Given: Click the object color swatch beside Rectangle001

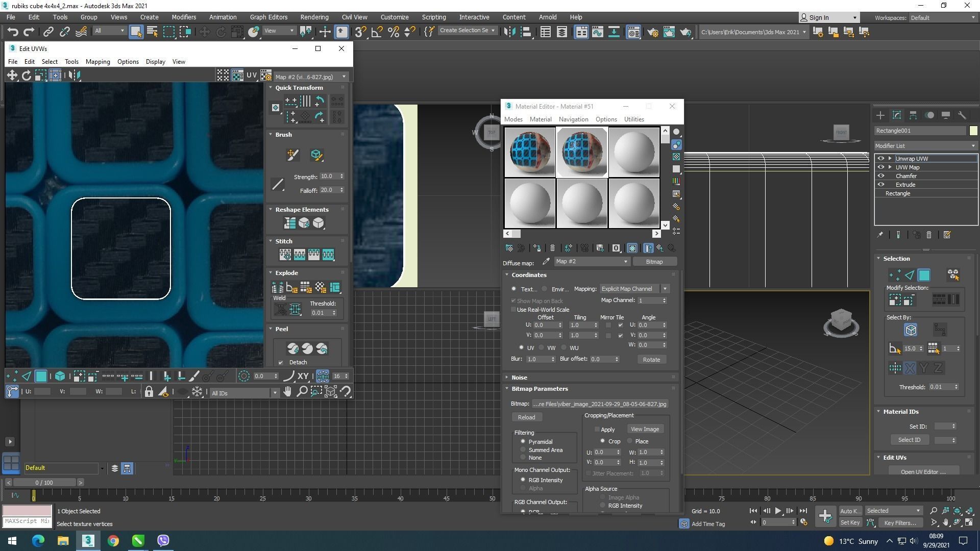Looking at the screenshot, I should click(973, 131).
